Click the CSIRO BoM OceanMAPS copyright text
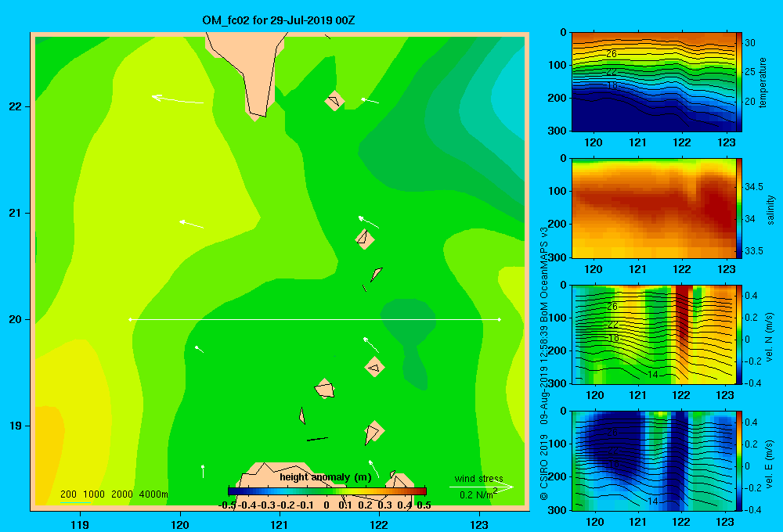 [544, 363]
